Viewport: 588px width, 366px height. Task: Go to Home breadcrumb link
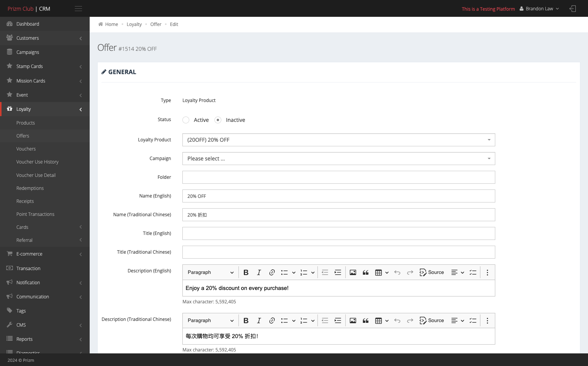[x=111, y=24]
